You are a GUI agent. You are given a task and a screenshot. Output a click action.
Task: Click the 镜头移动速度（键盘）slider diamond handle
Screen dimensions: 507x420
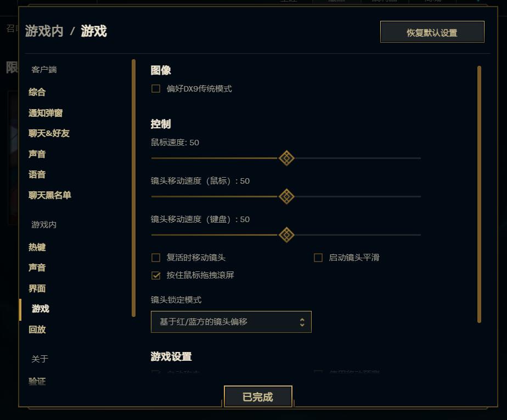(286, 235)
